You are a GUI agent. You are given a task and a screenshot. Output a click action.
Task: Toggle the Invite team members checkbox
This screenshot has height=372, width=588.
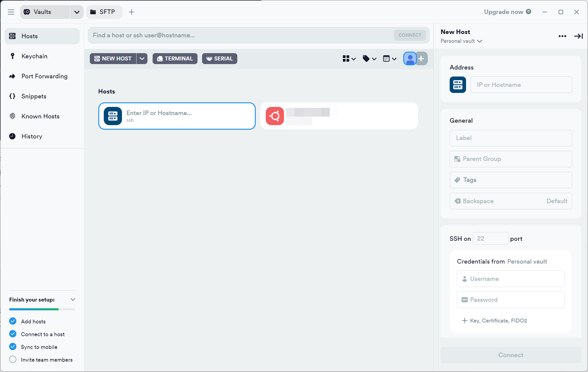pos(13,360)
